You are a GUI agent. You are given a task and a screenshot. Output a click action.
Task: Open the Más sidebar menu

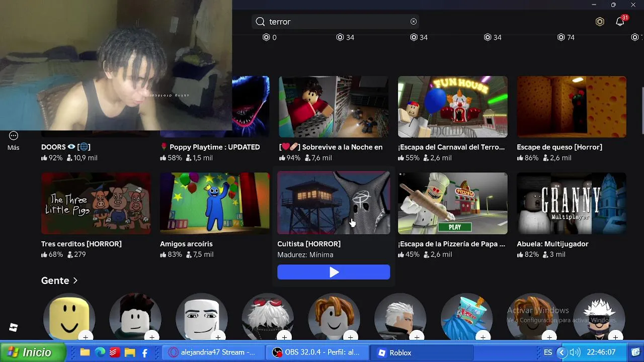click(x=14, y=141)
